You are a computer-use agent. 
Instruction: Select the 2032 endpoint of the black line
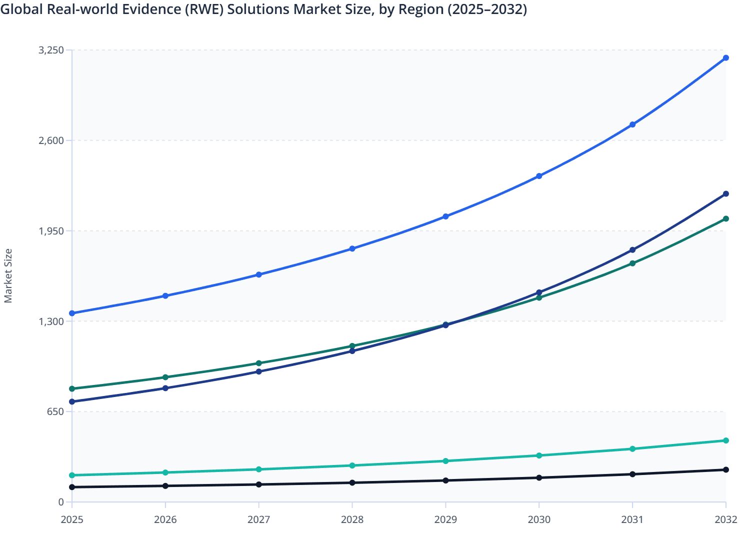726,469
